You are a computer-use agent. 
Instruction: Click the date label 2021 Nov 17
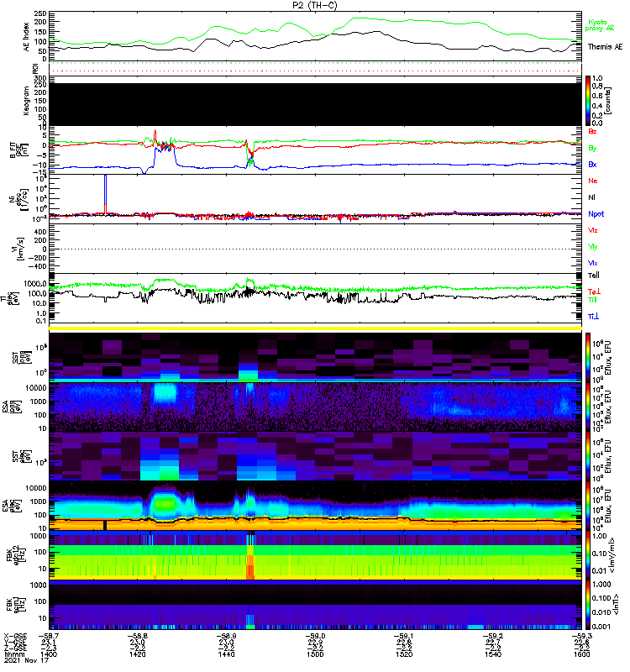click(x=27, y=660)
